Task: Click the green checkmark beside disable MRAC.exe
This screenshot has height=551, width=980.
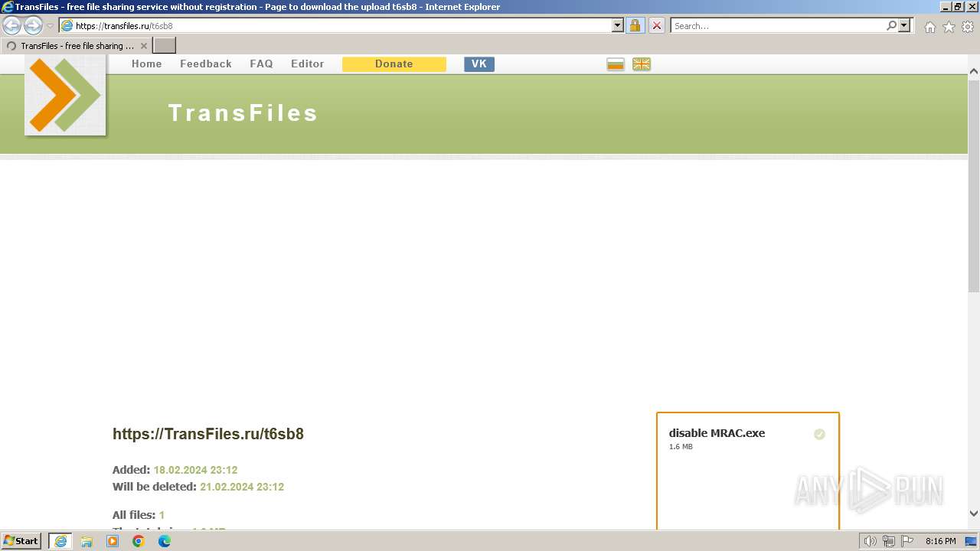Action: (819, 434)
